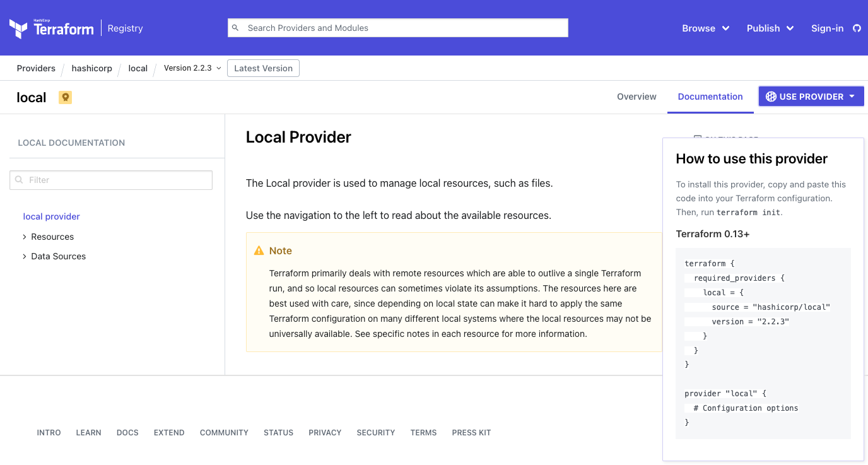Focus the Search Providers and Modules field

pos(398,28)
